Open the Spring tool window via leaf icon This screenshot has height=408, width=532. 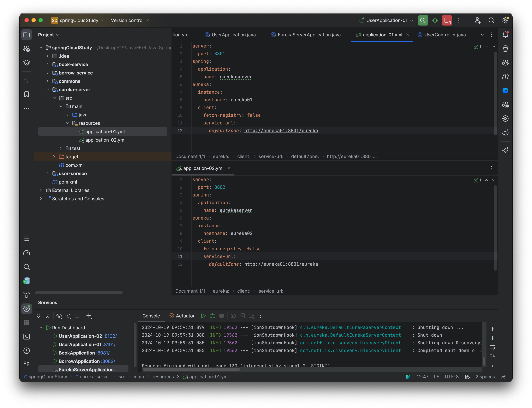(x=505, y=132)
